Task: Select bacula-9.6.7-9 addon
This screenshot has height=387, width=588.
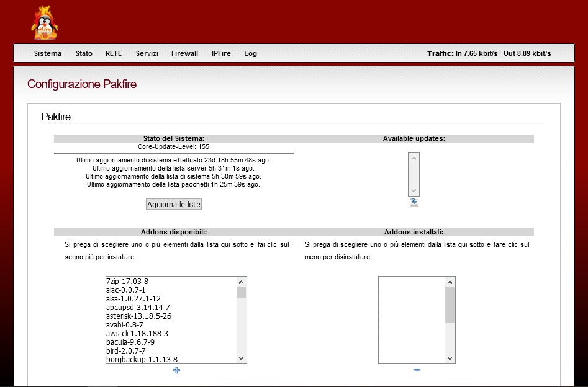Action: click(x=171, y=342)
